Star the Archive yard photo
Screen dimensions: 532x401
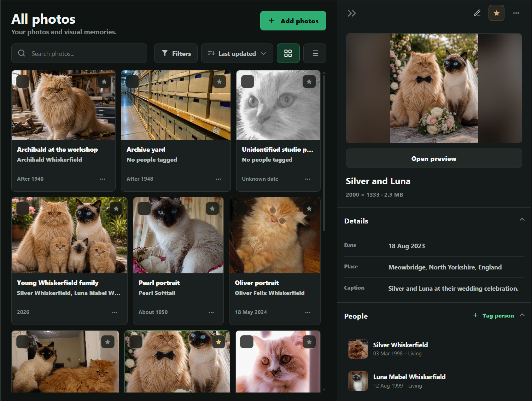[x=220, y=82]
